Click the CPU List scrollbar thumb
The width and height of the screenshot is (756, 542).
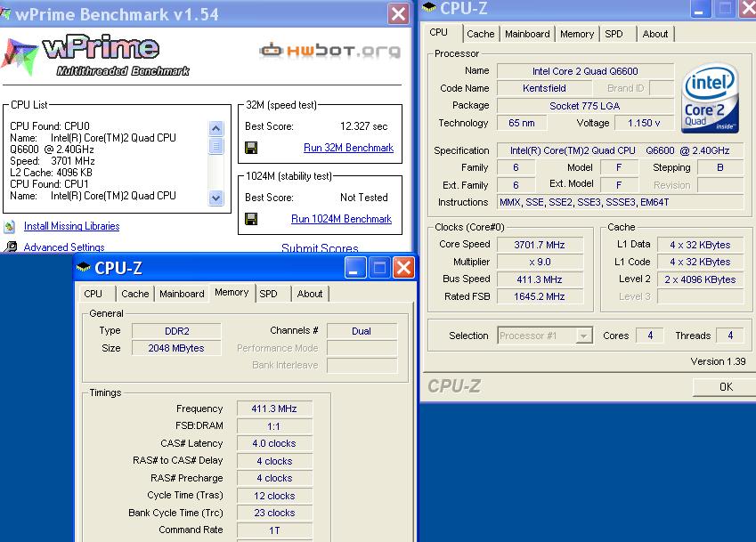216,145
